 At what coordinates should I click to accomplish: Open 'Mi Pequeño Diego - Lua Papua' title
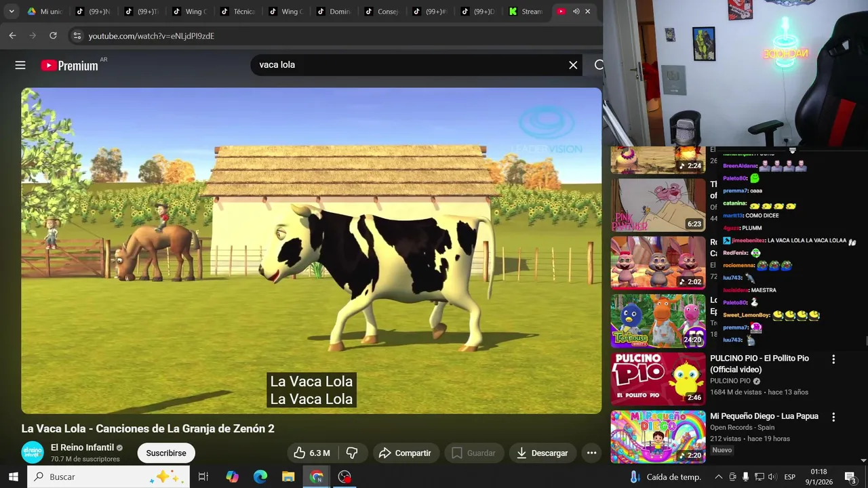(x=764, y=416)
